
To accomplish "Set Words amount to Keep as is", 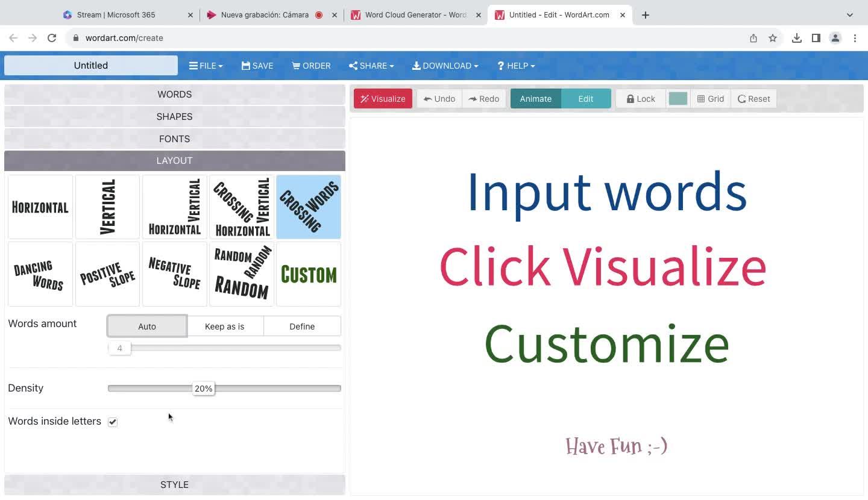I will click(x=225, y=327).
